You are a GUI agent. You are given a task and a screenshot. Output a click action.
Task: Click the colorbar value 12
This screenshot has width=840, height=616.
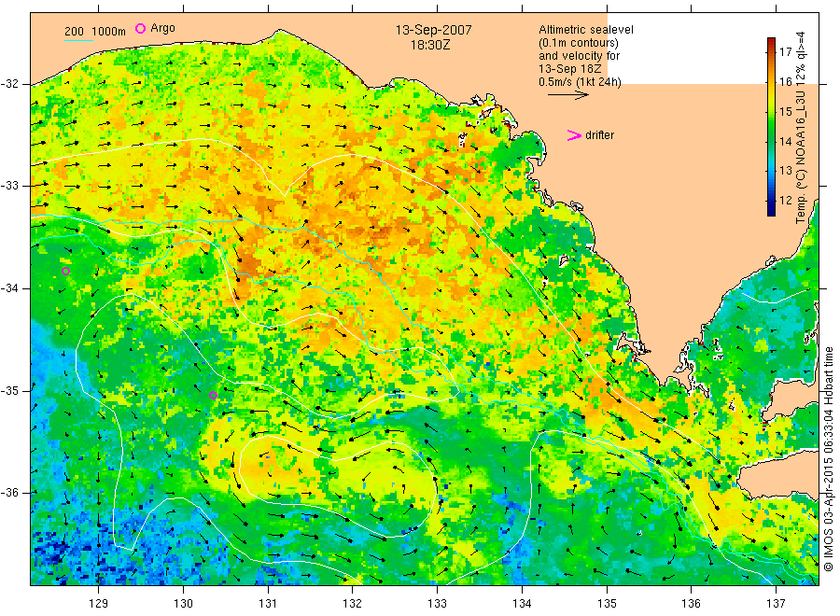click(x=785, y=201)
